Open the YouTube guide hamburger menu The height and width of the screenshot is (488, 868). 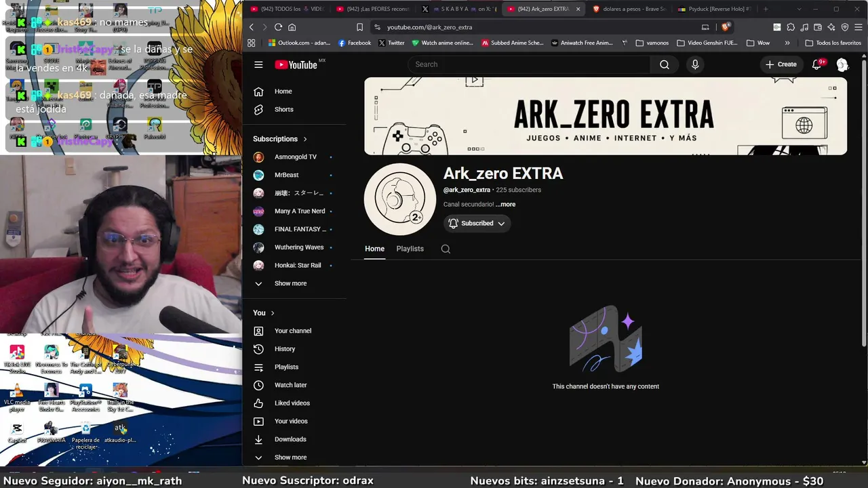tap(258, 64)
